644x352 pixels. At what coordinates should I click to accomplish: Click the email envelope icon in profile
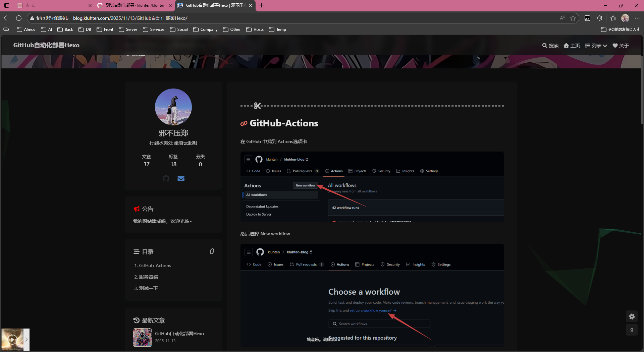pos(181,179)
